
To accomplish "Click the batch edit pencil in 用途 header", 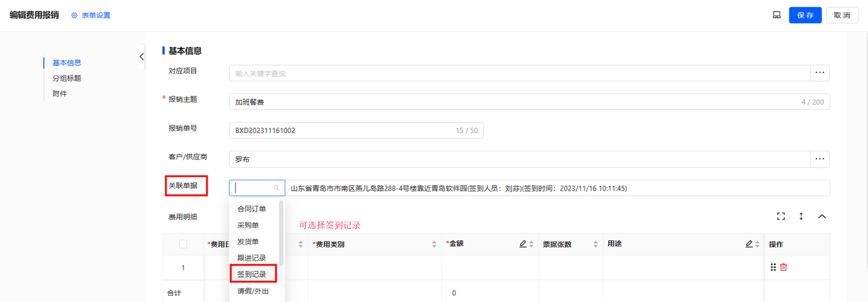I will (x=749, y=244).
